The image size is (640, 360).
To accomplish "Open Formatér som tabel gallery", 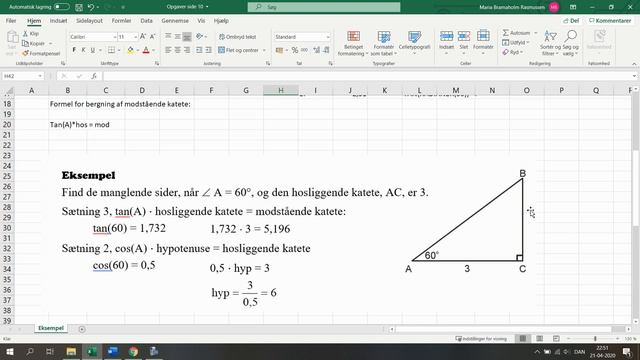I will pyautogui.click(x=384, y=43).
